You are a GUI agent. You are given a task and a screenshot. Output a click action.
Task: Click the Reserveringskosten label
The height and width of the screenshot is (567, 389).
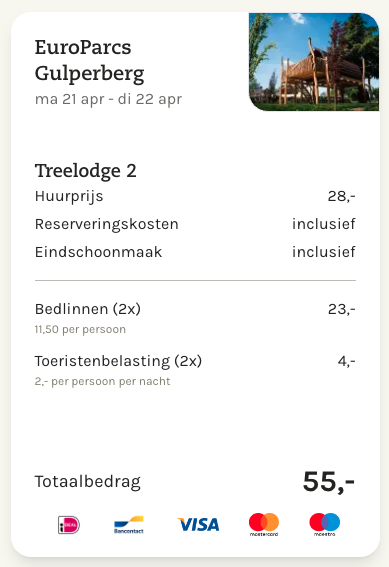pyautogui.click(x=107, y=224)
